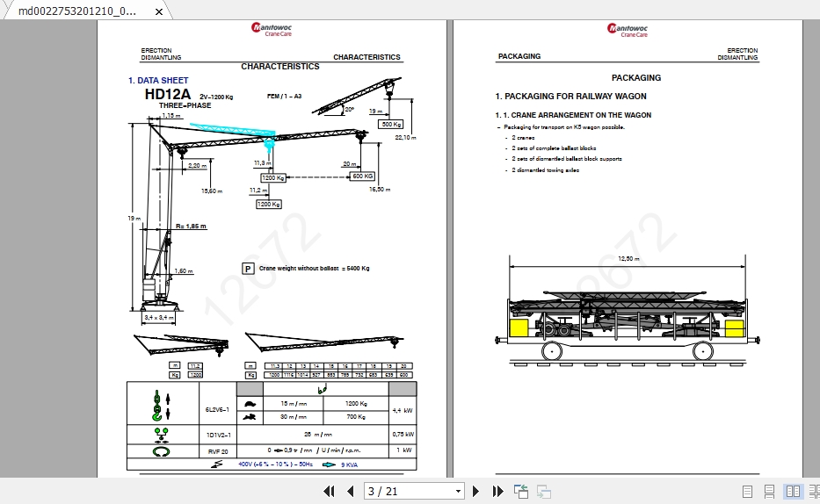Viewport: 820px width, 504px height.
Task: Advance to the next page
Action: 475,492
